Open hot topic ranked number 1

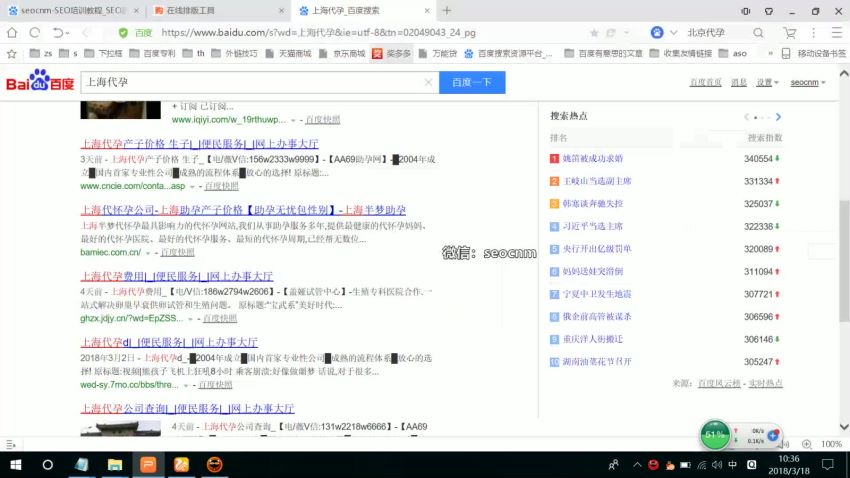[593, 158]
